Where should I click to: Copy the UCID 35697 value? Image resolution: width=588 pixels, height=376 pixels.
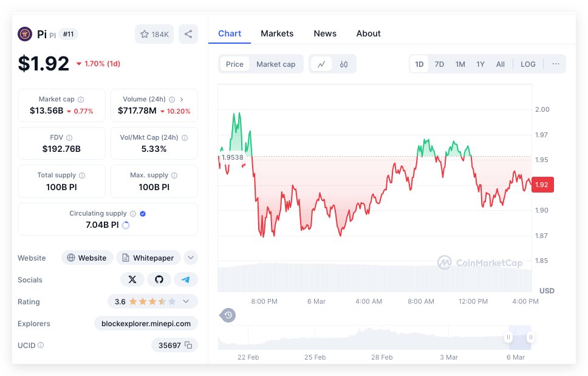[x=188, y=345]
